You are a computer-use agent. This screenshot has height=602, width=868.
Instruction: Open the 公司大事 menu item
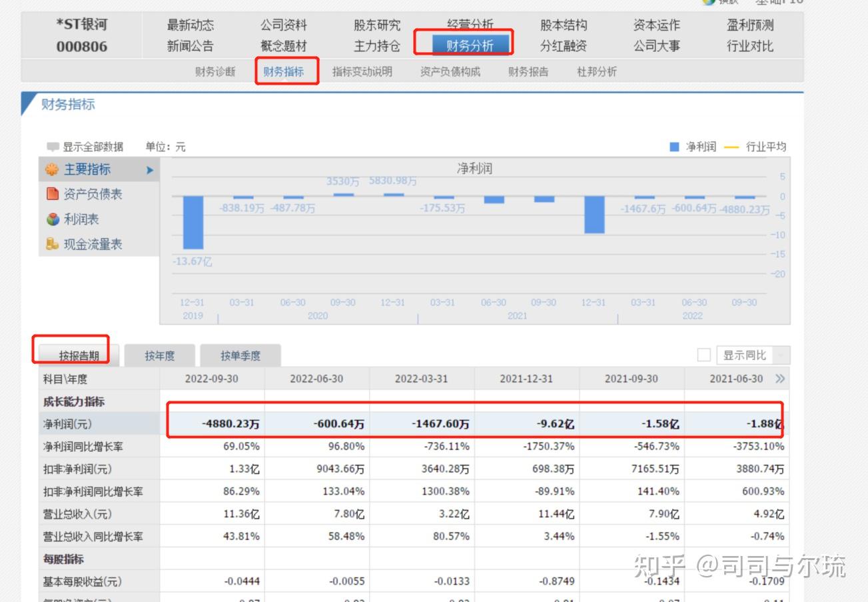pyautogui.click(x=657, y=46)
